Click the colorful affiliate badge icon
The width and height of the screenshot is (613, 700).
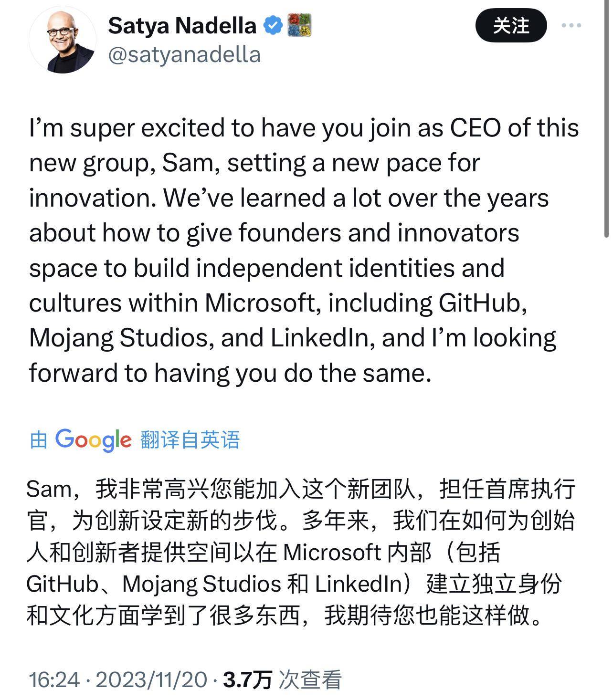pyautogui.click(x=299, y=25)
